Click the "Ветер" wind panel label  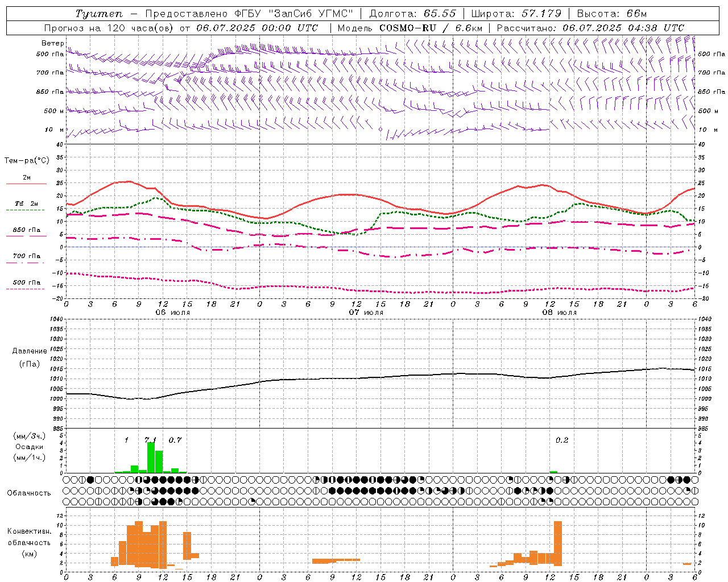click(x=52, y=43)
